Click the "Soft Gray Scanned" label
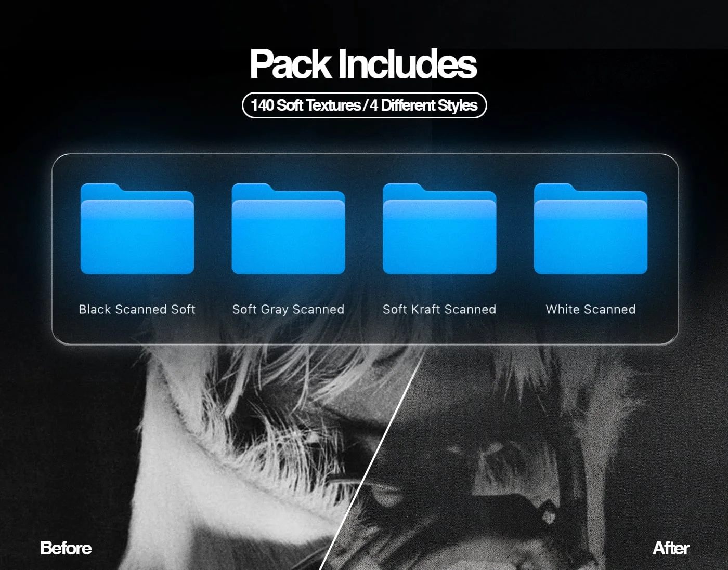 (289, 309)
